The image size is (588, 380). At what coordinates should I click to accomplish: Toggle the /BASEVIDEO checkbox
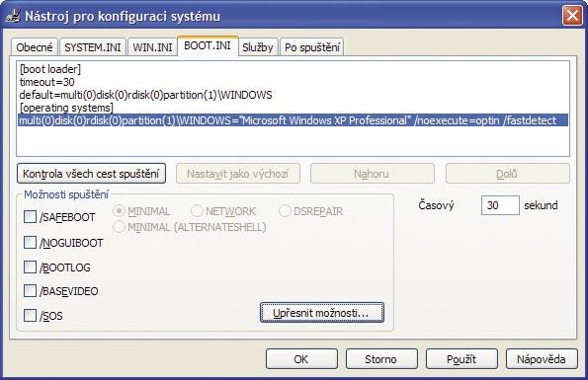(x=30, y=290)
